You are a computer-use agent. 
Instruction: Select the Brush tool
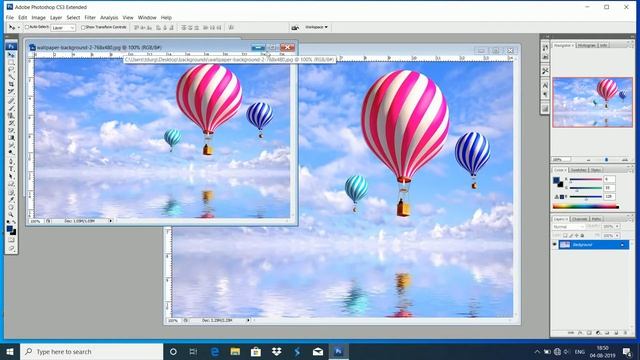click(x=11, y=108)
